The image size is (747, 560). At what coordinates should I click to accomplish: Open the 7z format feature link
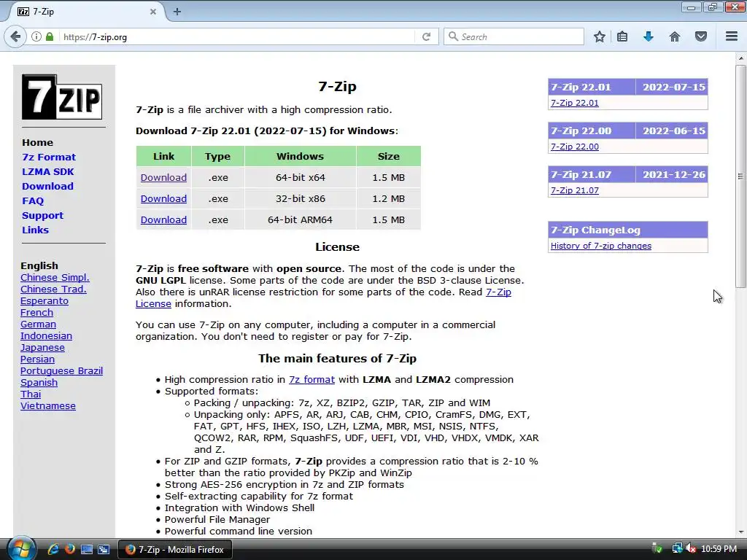tap(311, 379)
